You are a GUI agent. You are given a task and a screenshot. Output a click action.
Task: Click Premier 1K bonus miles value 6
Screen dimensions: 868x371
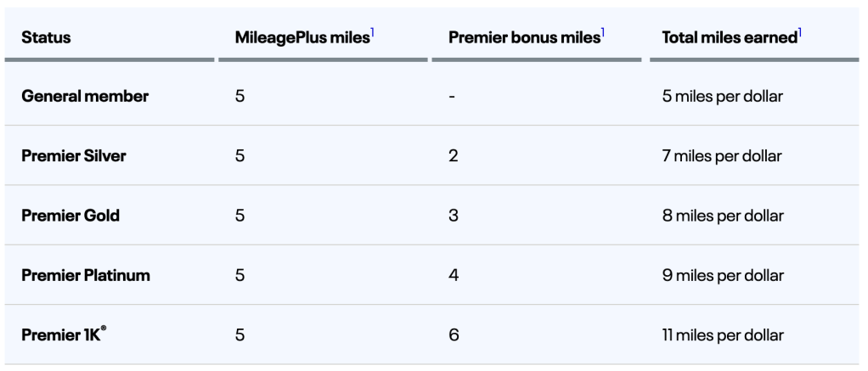click(x=454, y=334)
